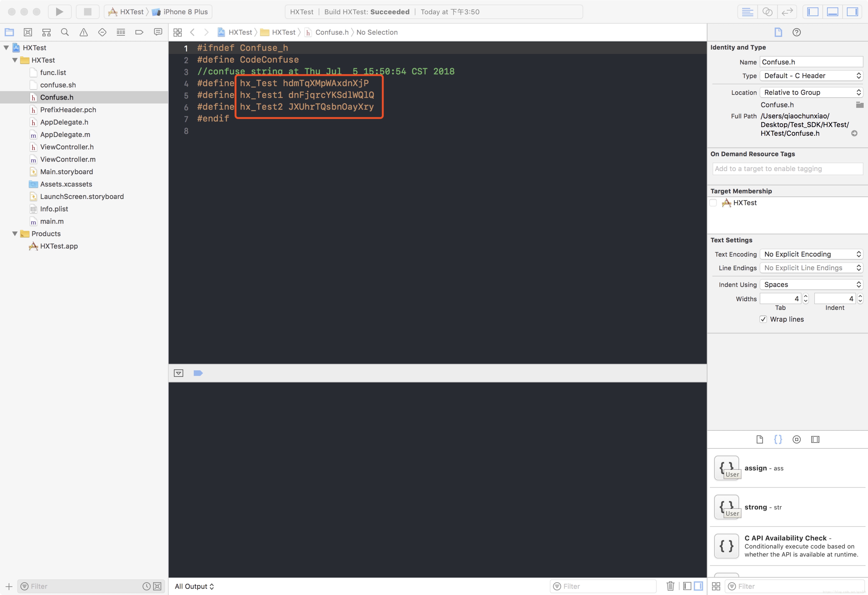Uncheck Wrap lines checkbox
This screenshot has height=595, width=868.
coord(763,319)
